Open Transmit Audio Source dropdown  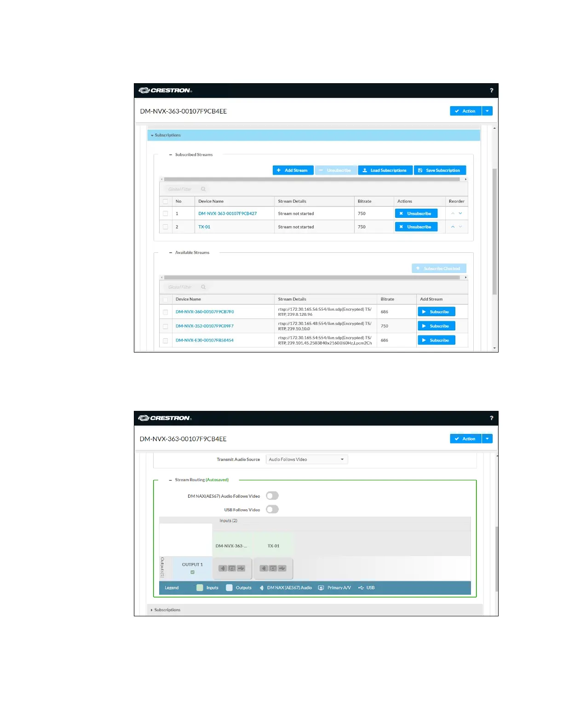[x=307, y=460]
